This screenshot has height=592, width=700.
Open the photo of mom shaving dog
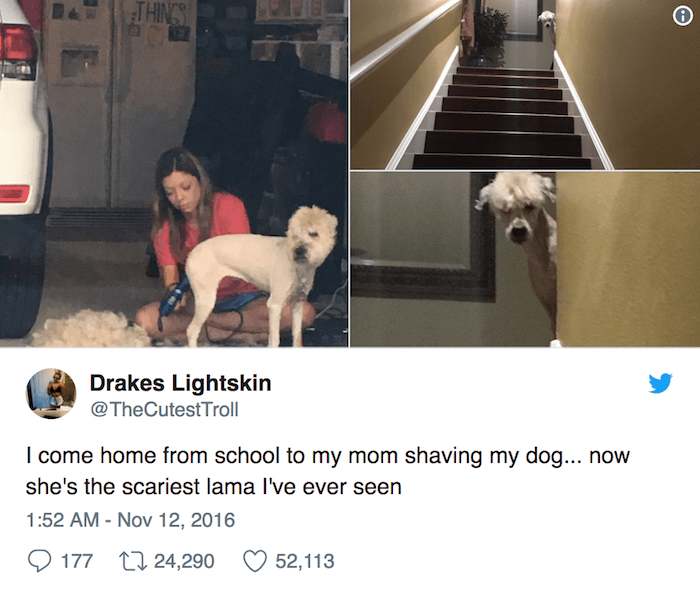(x=174, y=173)
